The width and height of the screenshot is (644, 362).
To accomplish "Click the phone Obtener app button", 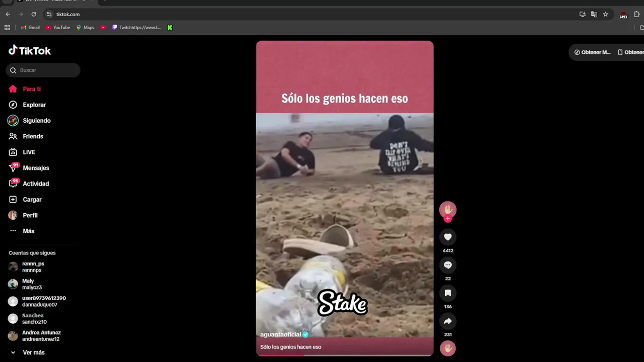I will [631, 52].
